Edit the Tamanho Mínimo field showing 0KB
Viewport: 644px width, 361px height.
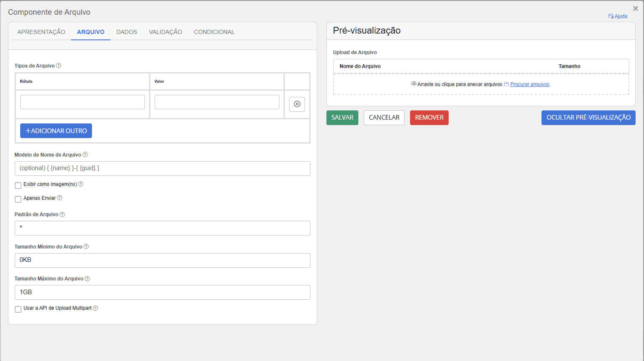163,260
